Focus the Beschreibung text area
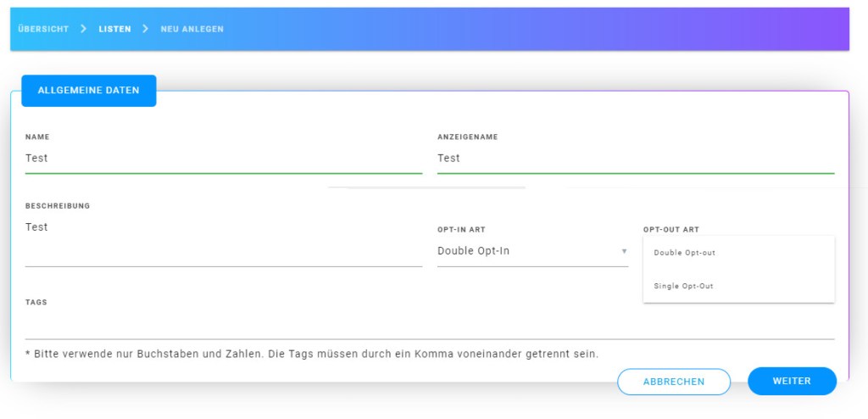This screenshot has height=419, width=868. (223, 241)
